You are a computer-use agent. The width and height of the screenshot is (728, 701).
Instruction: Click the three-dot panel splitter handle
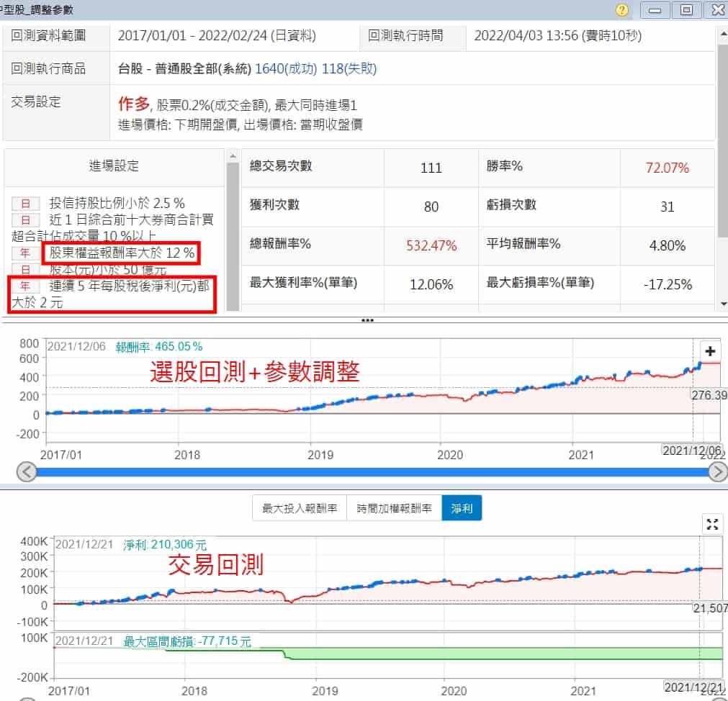click(367, 320)
